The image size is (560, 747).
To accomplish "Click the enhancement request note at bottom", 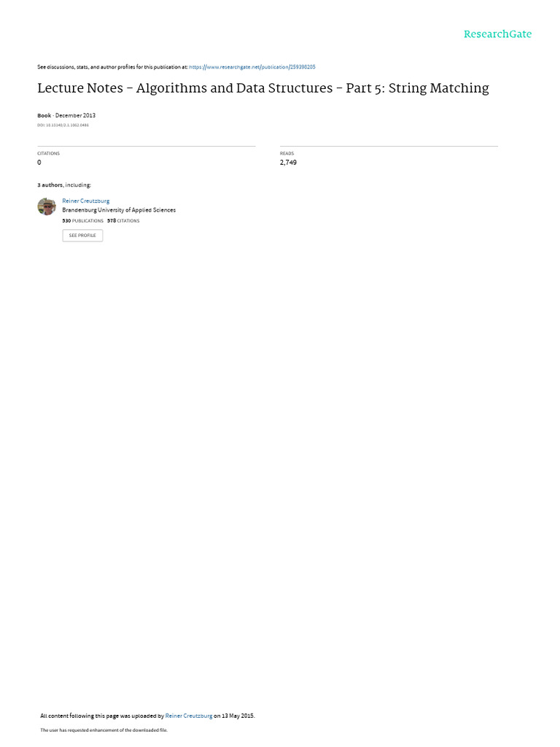I will point(104,729).
